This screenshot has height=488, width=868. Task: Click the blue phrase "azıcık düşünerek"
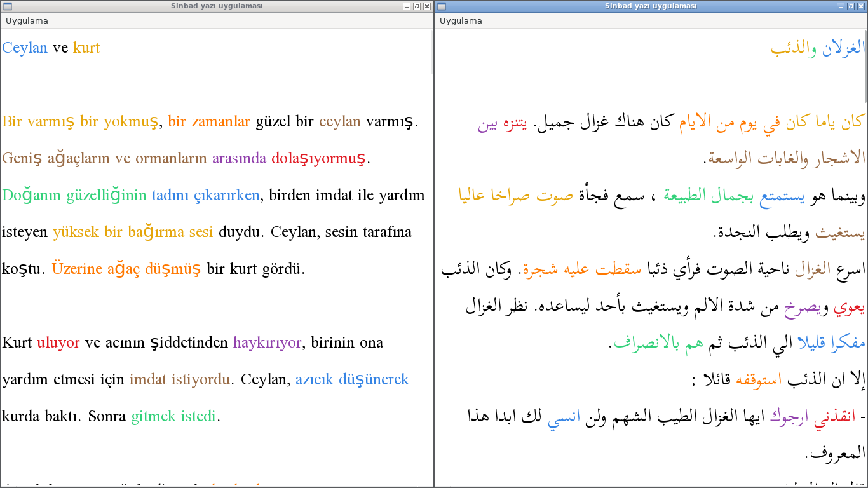pyautogui.click(x=352, y=380)
